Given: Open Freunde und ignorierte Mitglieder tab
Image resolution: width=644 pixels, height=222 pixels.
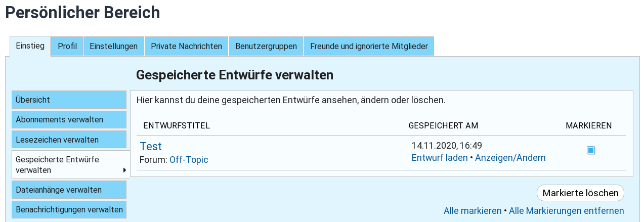Looking at the screenshot, I should (369, 46).
